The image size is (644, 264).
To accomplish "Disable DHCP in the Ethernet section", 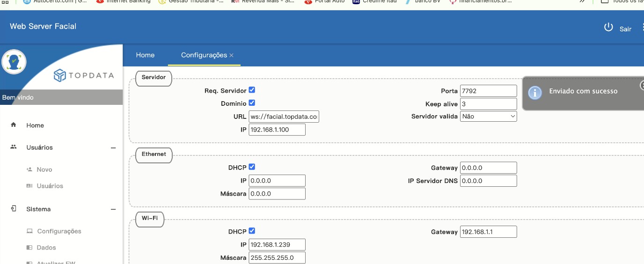I will click(x=252, y=167).
